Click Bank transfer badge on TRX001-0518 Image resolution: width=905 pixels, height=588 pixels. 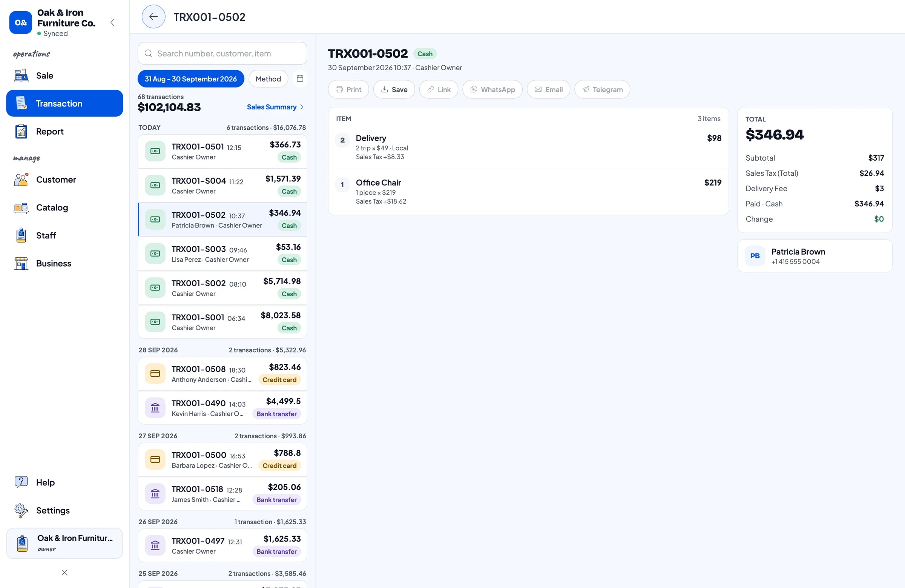pos(276,500)
